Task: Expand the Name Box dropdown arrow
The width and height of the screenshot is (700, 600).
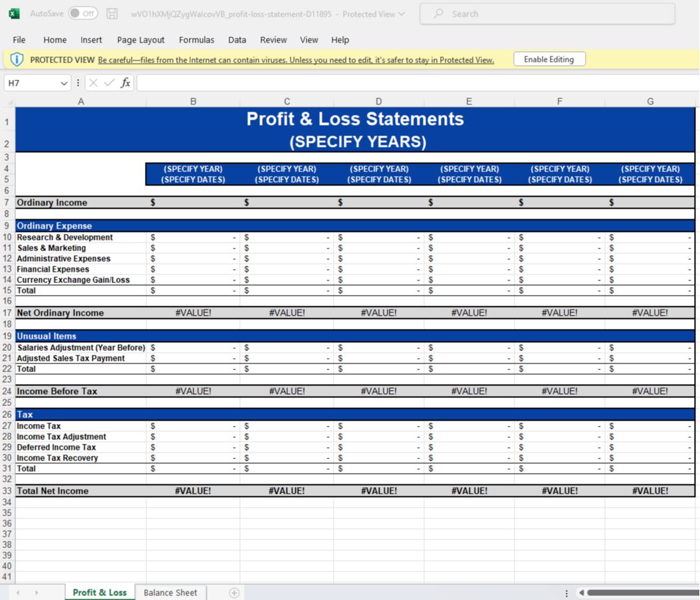Action: [64, 83]
